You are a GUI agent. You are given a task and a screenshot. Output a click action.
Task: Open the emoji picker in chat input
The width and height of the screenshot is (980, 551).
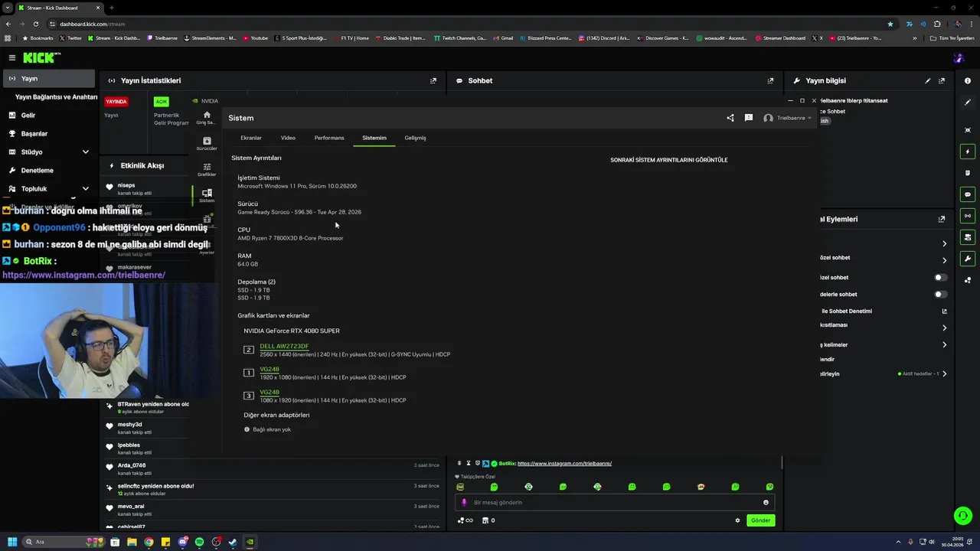[766, 503]
